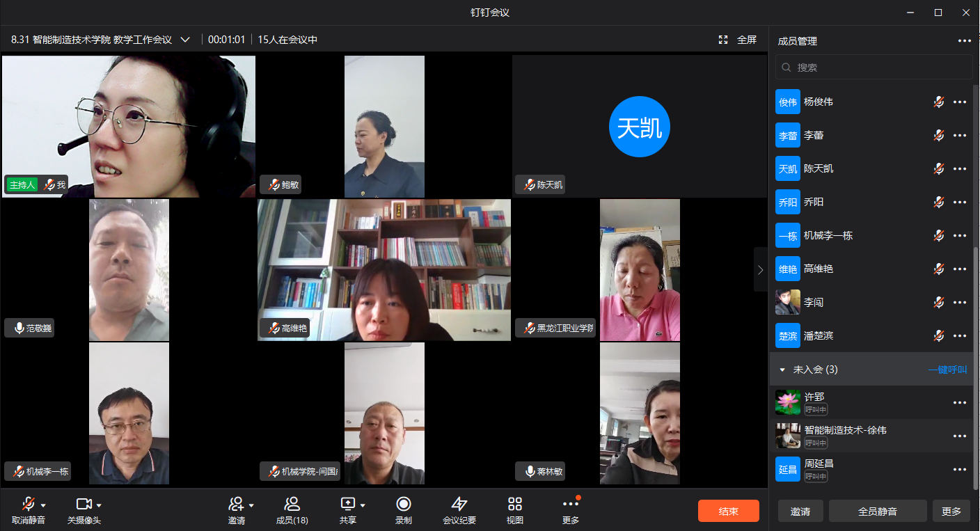Toggle microphone mute for 陈天凯 in list
The width and height of the screenshot is (980, 531).
click(938, 168)
